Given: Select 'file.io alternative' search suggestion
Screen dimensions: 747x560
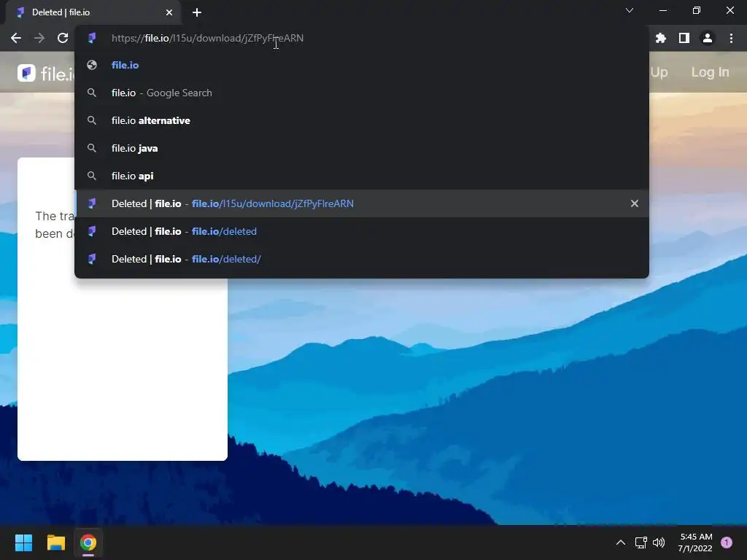Looking at the screenshot, I should coord(362,120).
